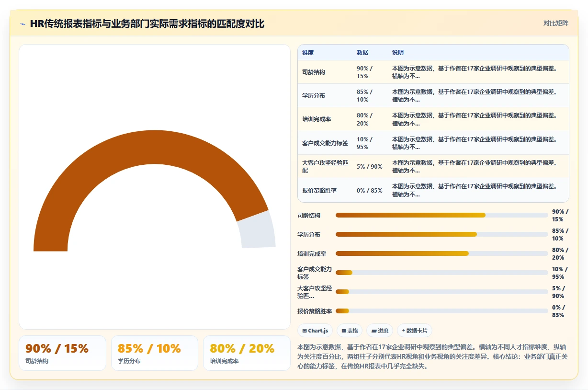588x390 pixels.
Task: Select the 客户成交能力标签 table row cell
Action: pos(325,143)
